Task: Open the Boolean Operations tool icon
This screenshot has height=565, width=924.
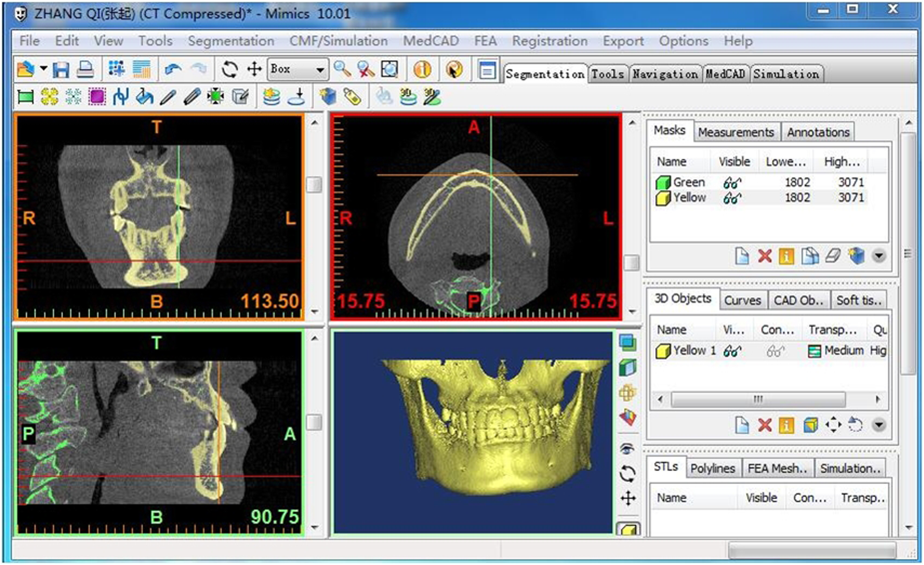Action: tap(121, 97)
